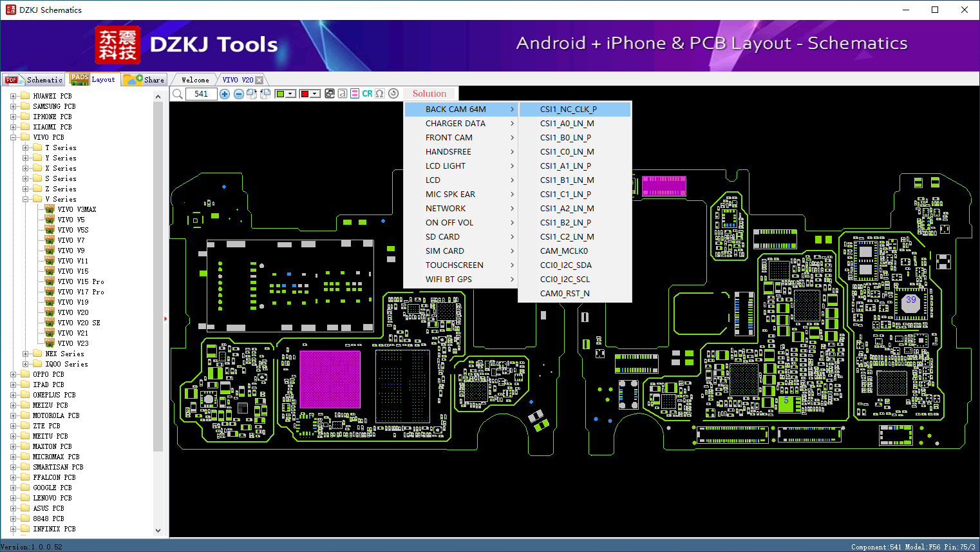Click the zoom in plus icon
This screenshot has height=552, width=980.
(225, 94)
